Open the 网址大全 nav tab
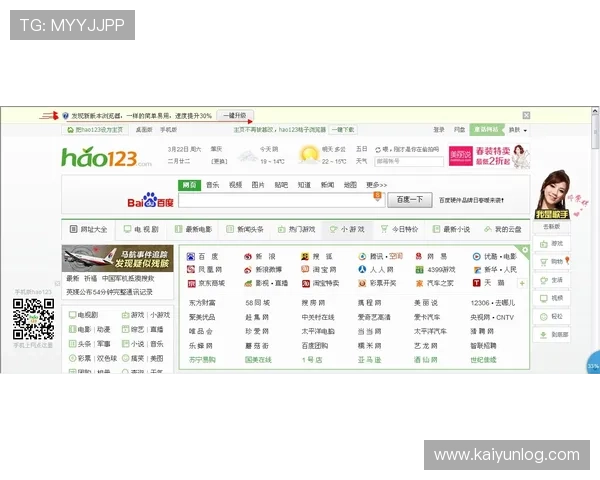Screen dimensions: 600x480 pyautogui.click(x=88, y=229)
